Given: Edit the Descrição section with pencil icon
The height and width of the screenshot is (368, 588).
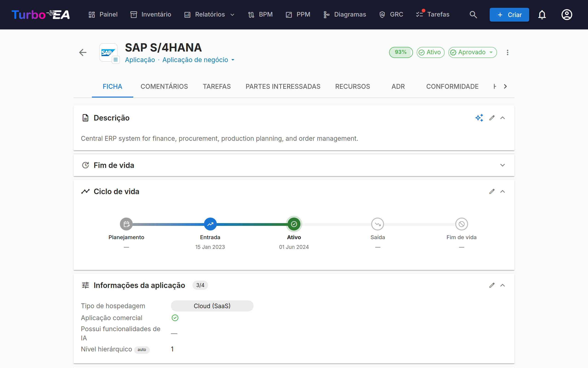Looking at the screenshot, I should pos(492,118).
